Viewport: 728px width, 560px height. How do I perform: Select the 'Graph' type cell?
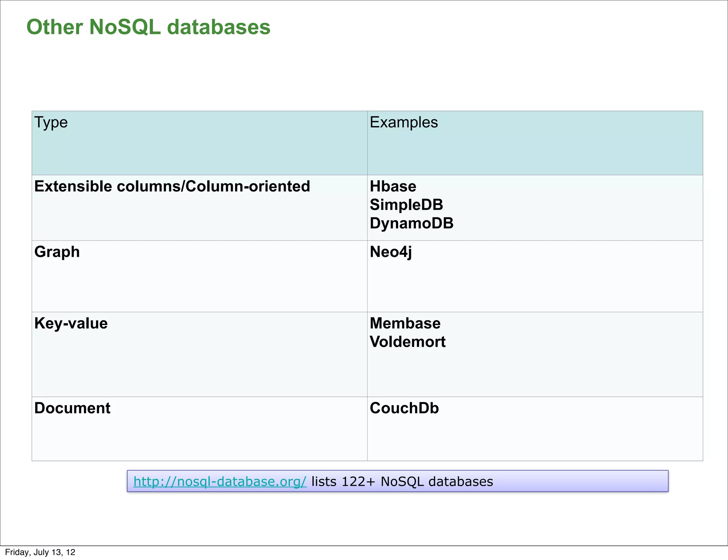coord(199,276)
